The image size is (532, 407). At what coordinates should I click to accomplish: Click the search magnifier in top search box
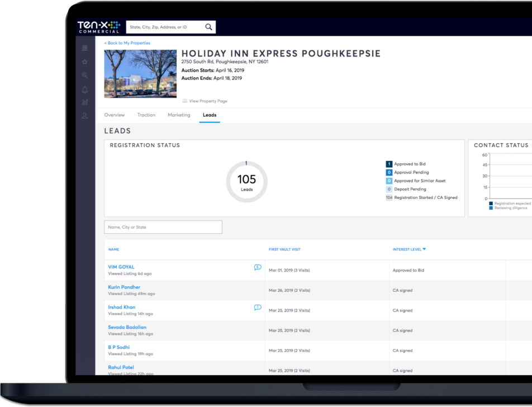coord(208,27)
